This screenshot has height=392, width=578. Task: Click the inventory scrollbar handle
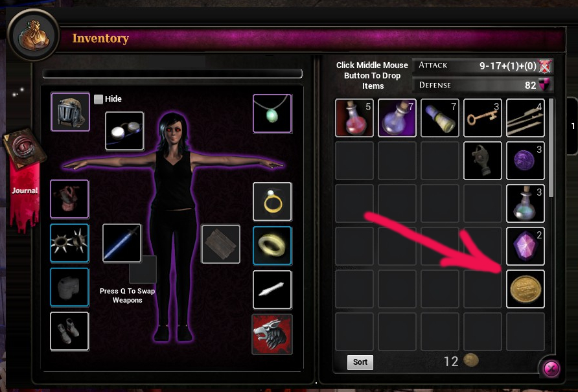coord(551,148)
